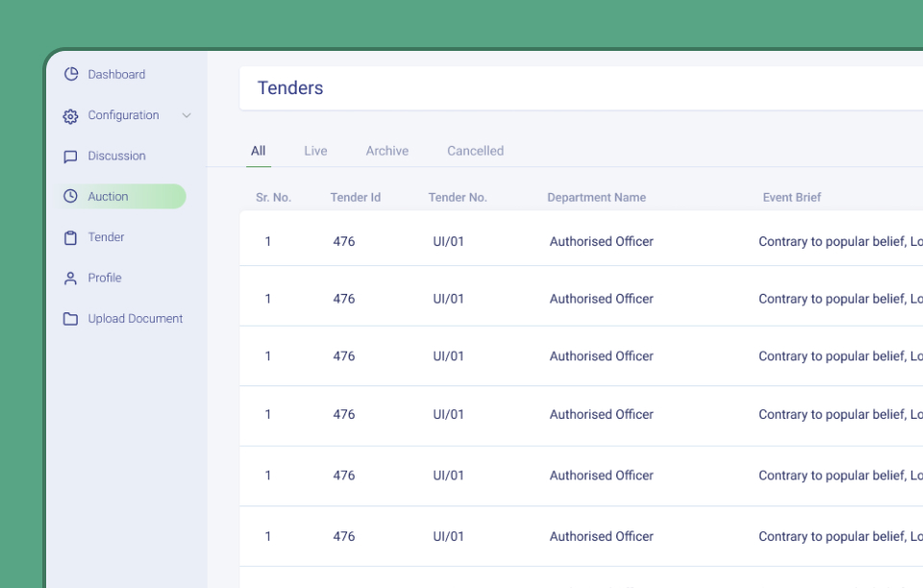Select the highlighted Auction menu item
The height and width of the screenshot is (588, 923).
tap(122, 196)
